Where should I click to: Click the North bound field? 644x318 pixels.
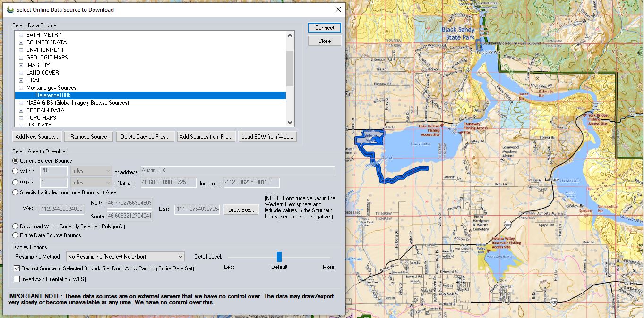[x=129, y=203]
